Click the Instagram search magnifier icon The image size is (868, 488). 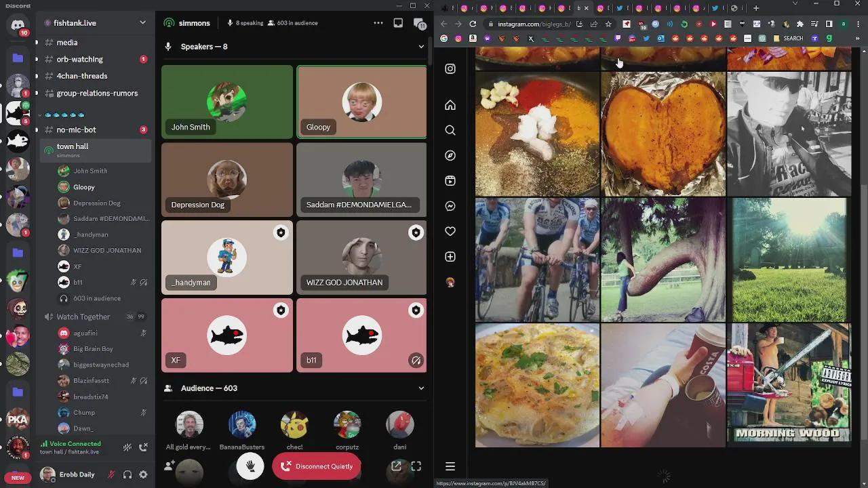pyautogui.click(x=450, y=130)
